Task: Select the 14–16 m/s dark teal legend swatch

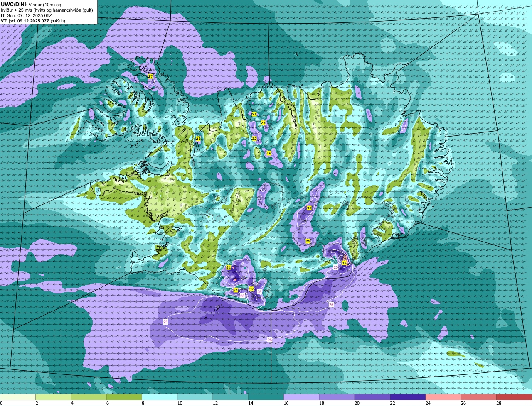Action: click(266, 397)
